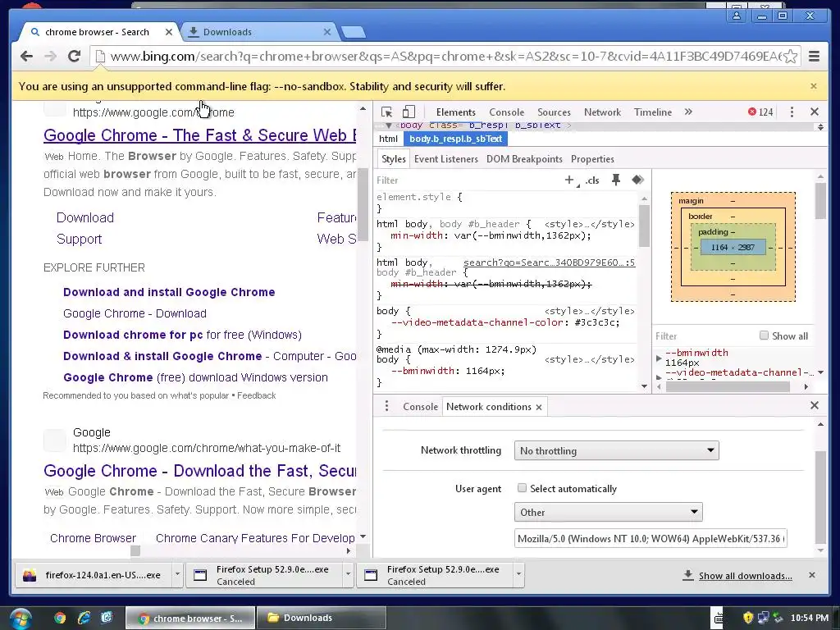The width and height of the screenshot is (840, 630).
Task: Open the 124 errors indicator
Action: (760, 112)
